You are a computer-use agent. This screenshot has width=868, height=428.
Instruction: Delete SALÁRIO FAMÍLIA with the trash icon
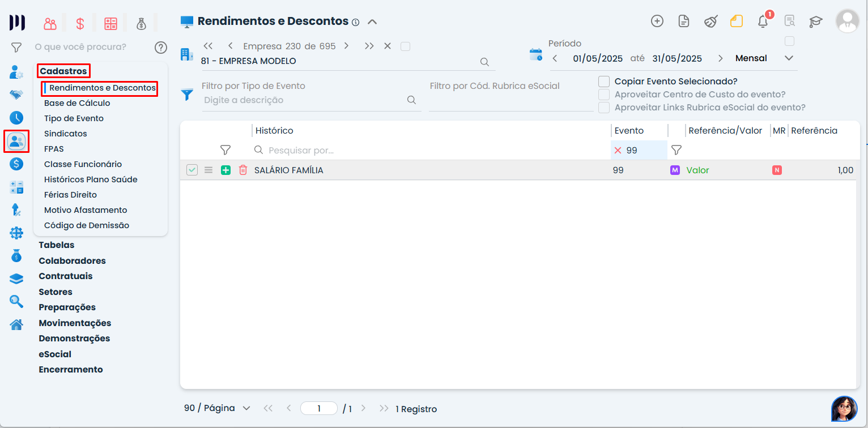click(243, 170)
